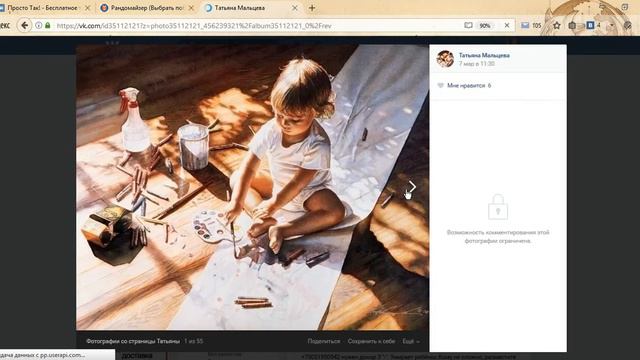Click 'Сохранить к себе' save link
The image size is (640, 360).
[371, 341]
